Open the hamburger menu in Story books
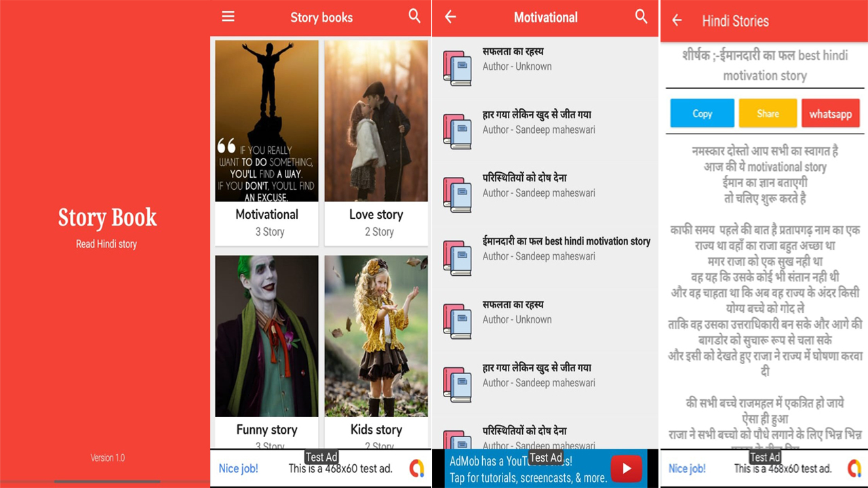The image size is (868, 488). pyautogui.click(x=228, y=17)
